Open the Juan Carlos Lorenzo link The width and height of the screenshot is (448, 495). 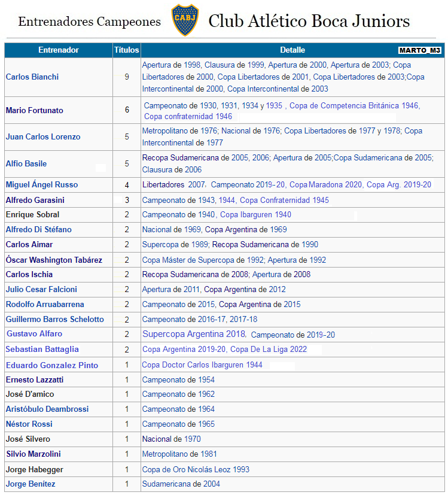pos(43,136)
